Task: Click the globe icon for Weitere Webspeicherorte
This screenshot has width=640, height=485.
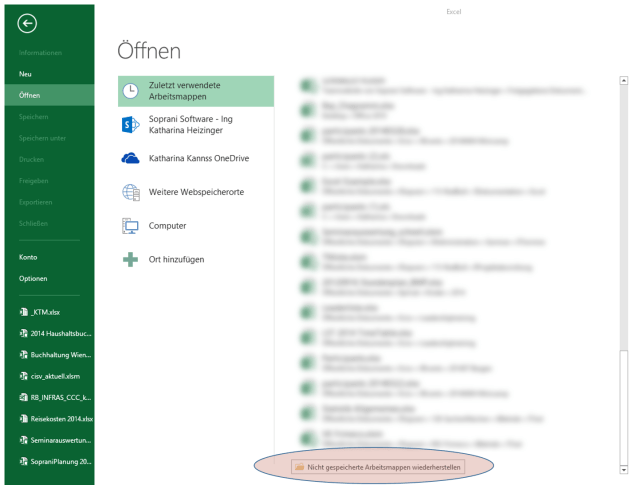Action: (130, 192)
